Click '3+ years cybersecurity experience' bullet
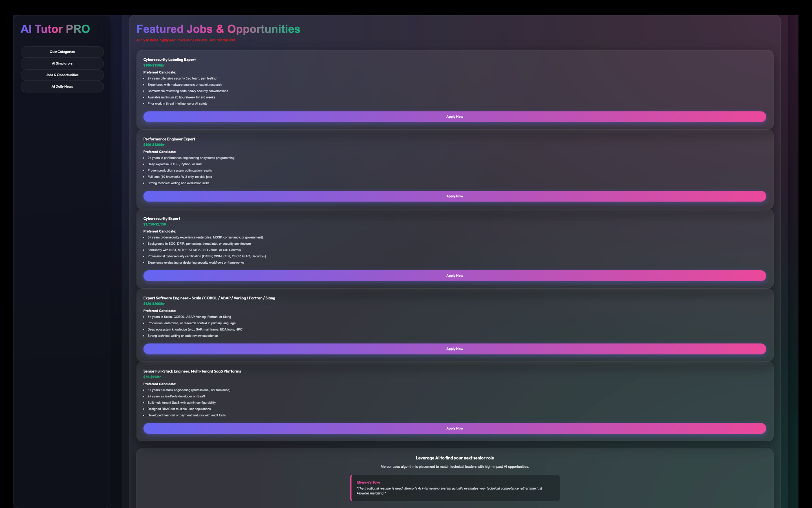812x508 pixels. [205, 237]
